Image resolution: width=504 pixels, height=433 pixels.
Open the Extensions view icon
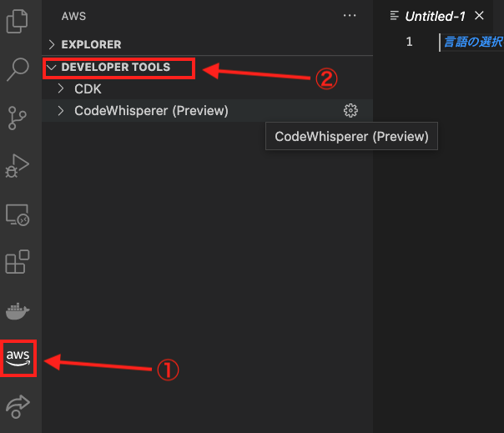[18, 262]
